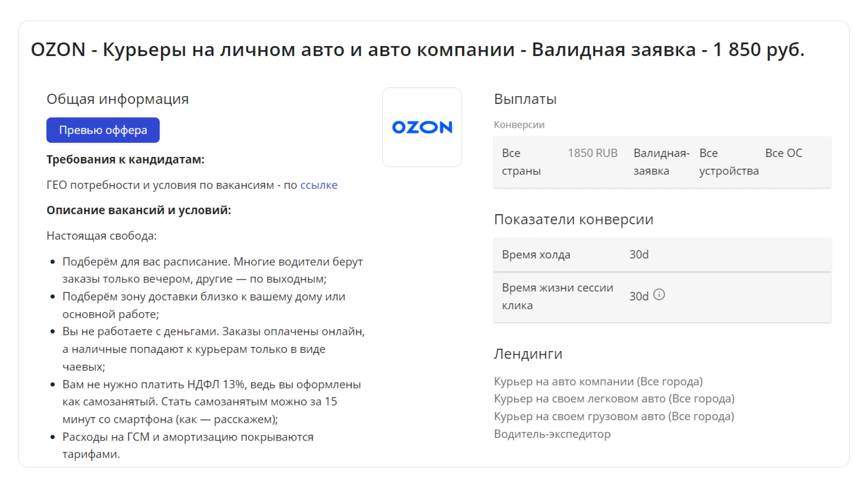Click the Показатели конверсии heading
The height and width of the screenshot is (488, 868).
573,219
